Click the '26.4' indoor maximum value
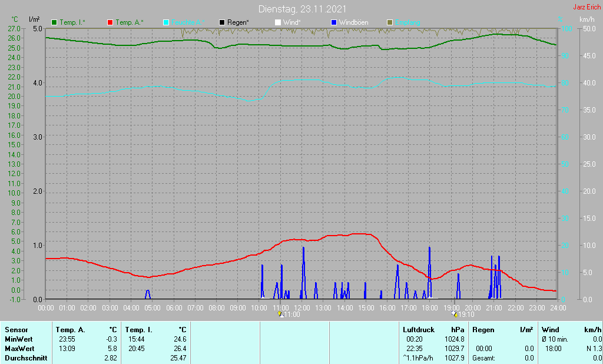603x364 pixels. click(180, 349)
